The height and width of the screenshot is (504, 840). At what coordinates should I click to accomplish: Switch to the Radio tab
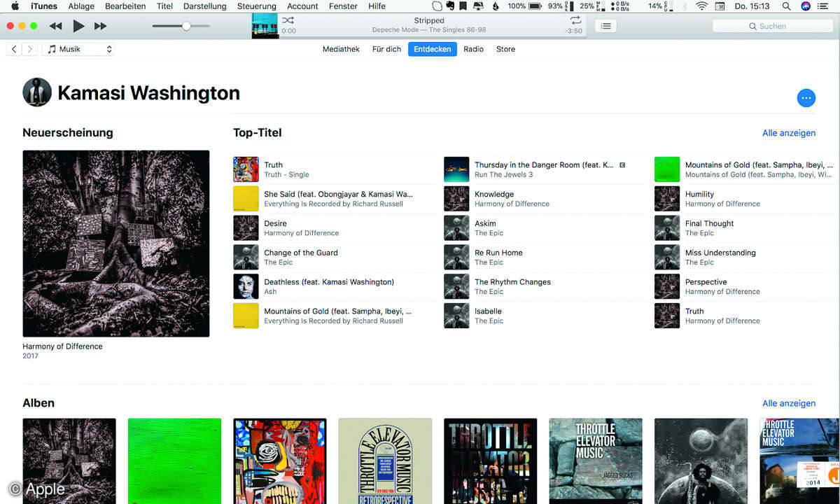(473, 49)
